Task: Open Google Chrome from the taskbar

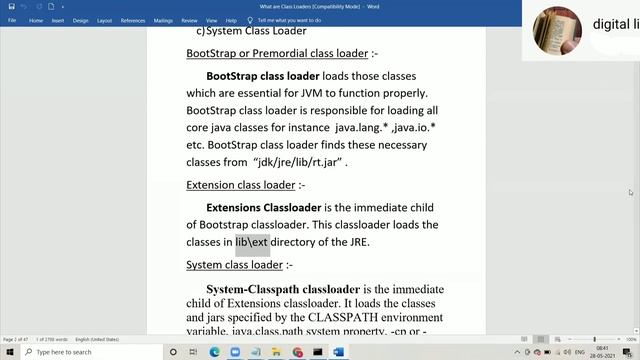Action: click(x=297, y=352)
